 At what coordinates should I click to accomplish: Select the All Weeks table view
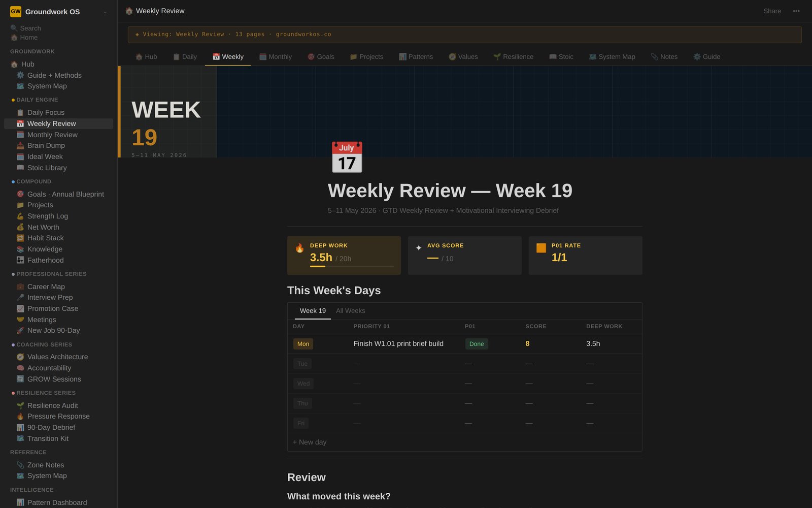(350, 311)
